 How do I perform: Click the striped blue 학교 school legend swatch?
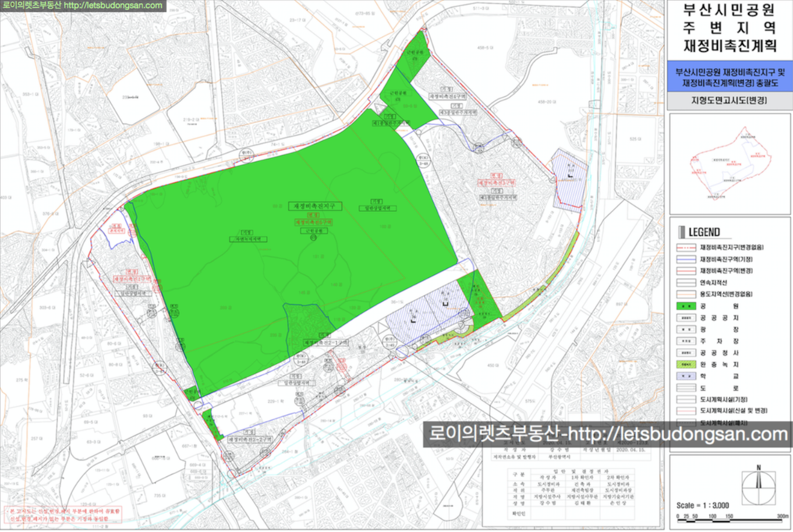coord(686,376)
